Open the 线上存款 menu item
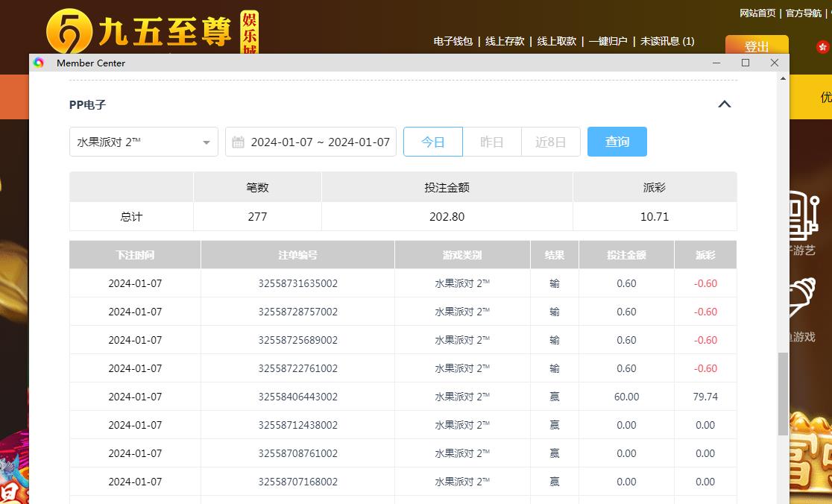832x504 pixels. coord(505,41)
